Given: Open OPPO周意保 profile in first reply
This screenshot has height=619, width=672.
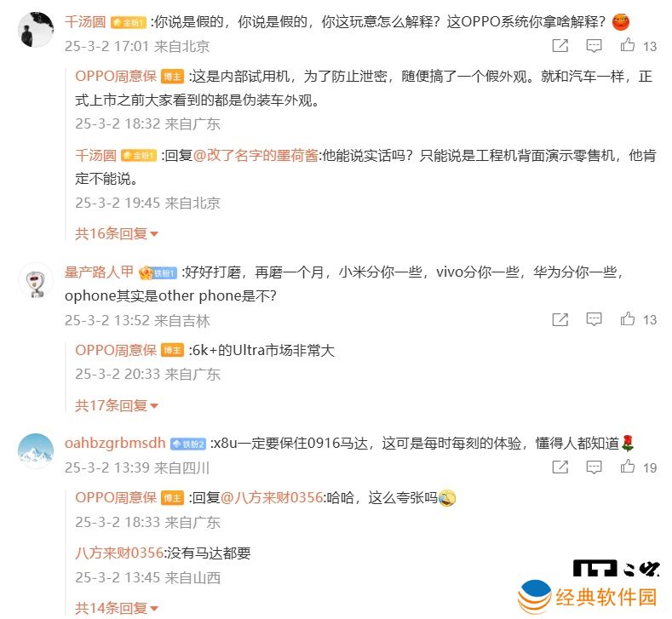Looking at the screenshot, I should coord(116,77).
